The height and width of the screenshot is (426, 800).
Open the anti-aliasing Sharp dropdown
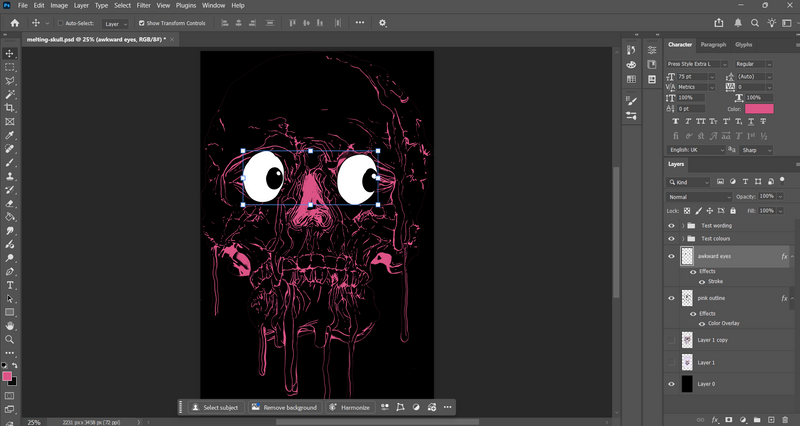pos(757,150)
